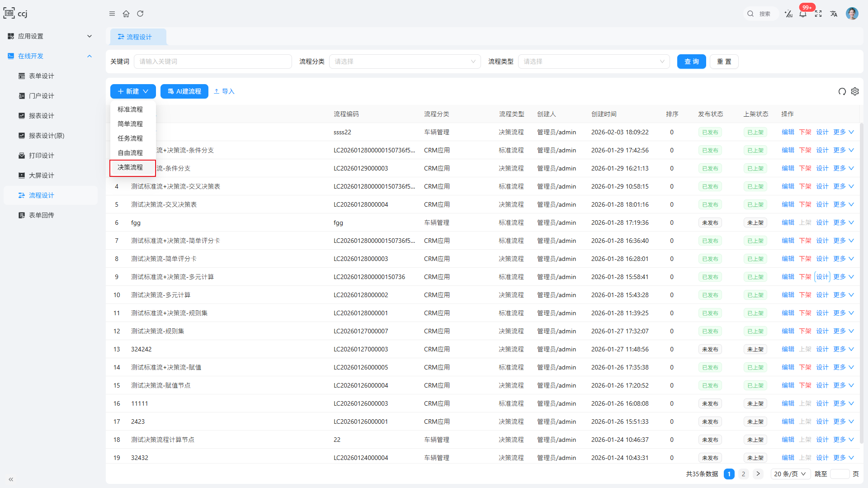
Task: Enter fullscreen using the expand icon
Action: click(x=818, y=14)
